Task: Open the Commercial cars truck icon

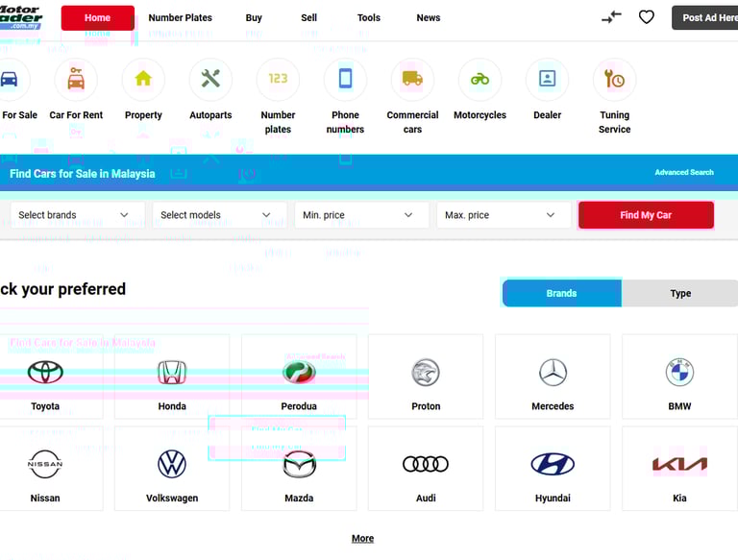Action: coord(412,79)
